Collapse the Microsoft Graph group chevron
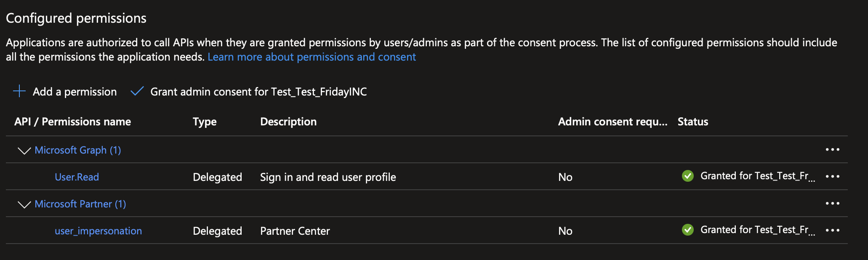868x260 pixels. tap(24, 151)
